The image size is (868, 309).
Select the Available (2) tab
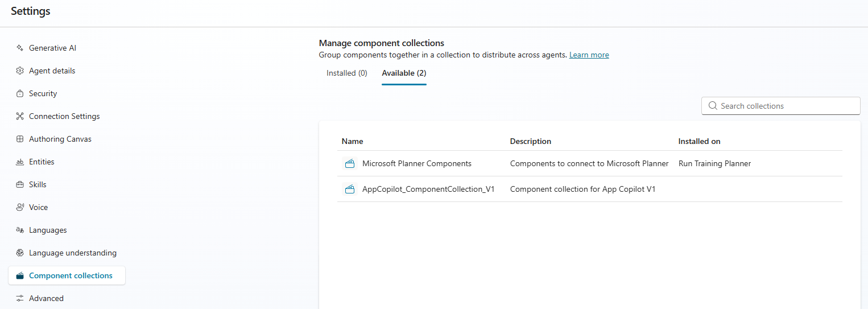tap(404, 73)
